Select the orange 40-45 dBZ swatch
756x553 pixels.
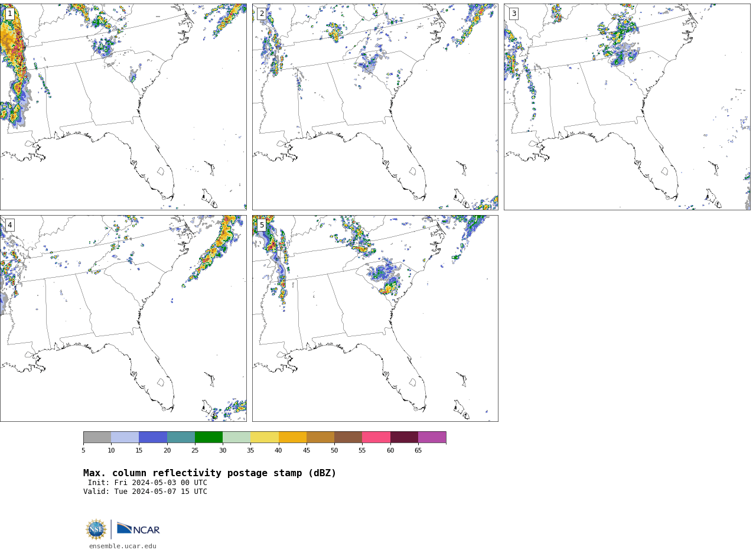(292, 437)
